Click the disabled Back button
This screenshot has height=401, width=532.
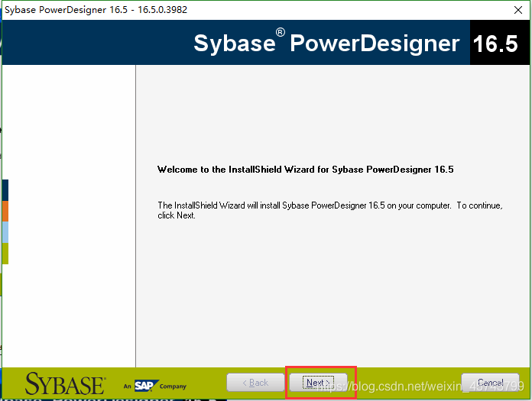tap(255, 383)
